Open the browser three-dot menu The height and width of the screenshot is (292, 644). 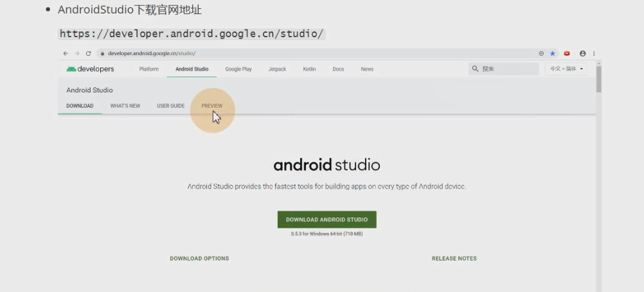[594, 53]
